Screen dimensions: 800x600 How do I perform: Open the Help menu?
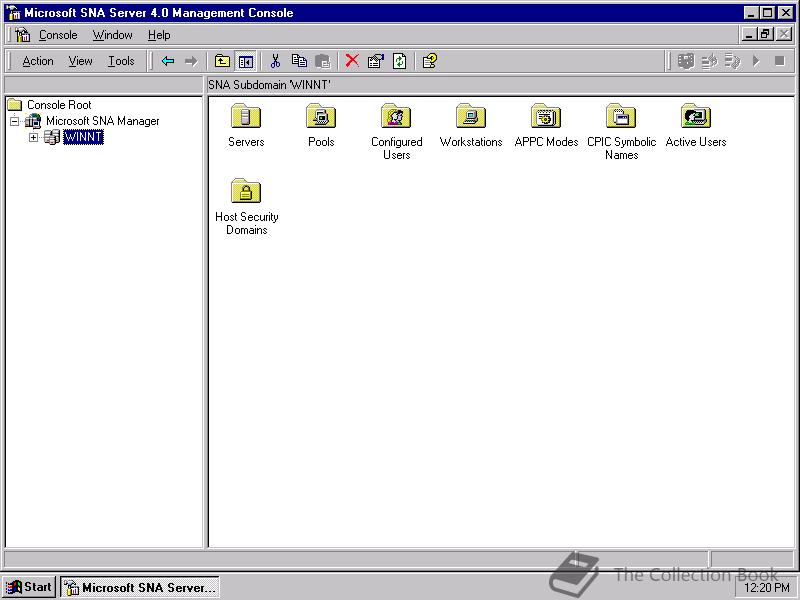[159, 35]
